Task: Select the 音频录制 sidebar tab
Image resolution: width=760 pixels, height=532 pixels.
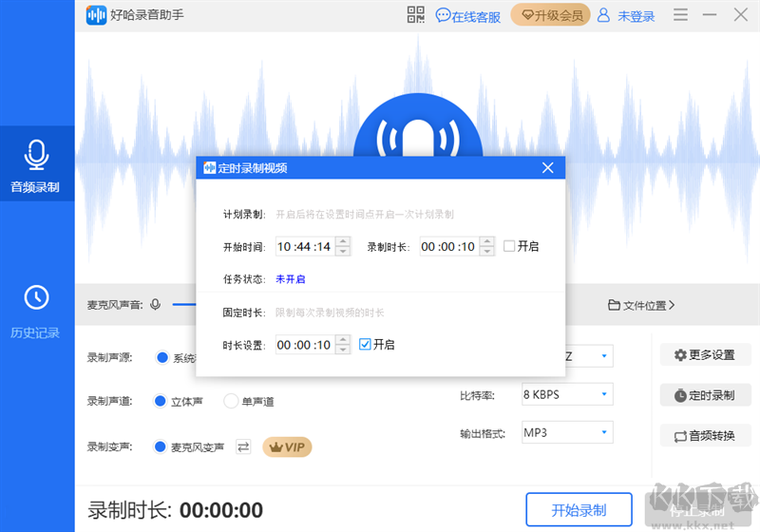Action: point(37,163)
